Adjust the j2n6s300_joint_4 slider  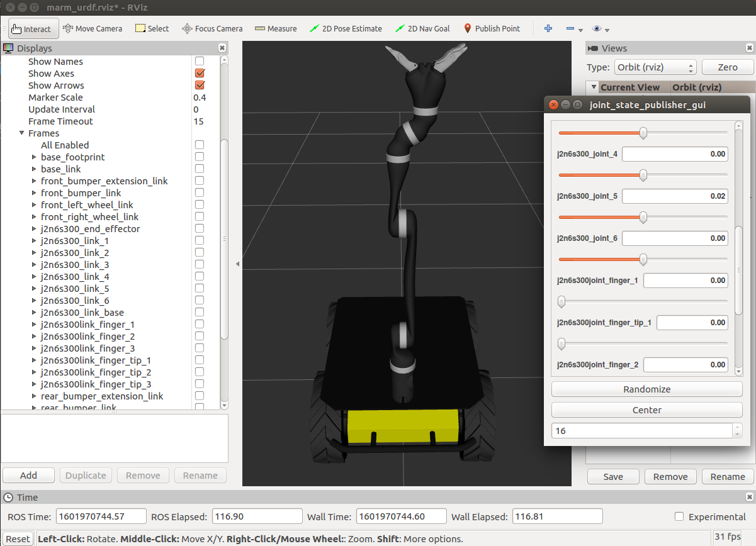click(643, 175)
